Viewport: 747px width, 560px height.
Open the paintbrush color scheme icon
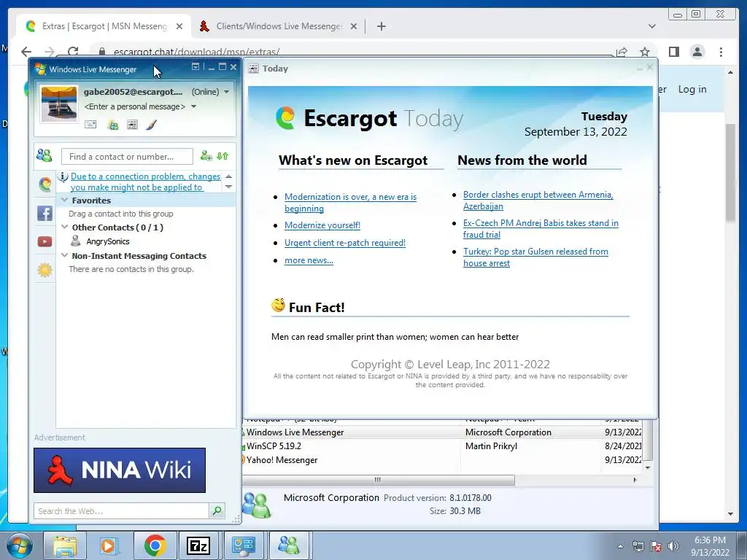pyautogui.click(x=152, y=125)
